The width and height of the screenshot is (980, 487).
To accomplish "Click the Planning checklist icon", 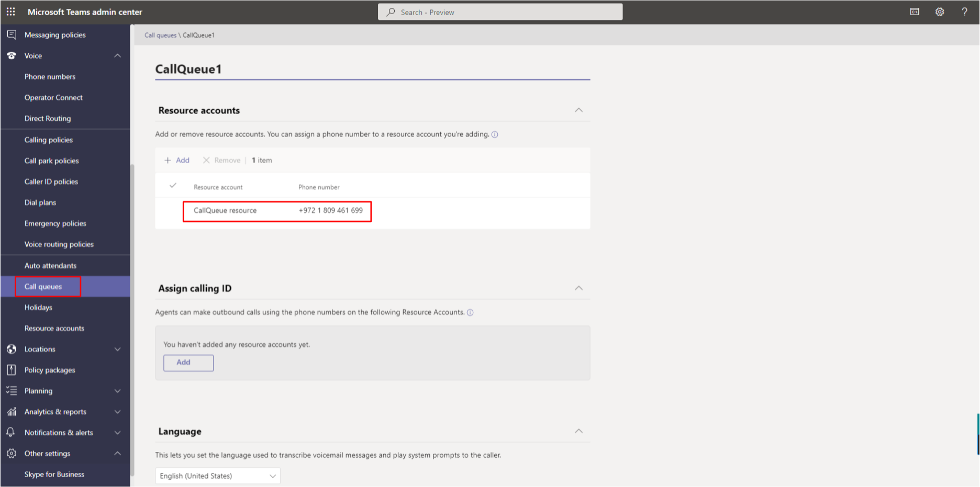I will point(12,391).
